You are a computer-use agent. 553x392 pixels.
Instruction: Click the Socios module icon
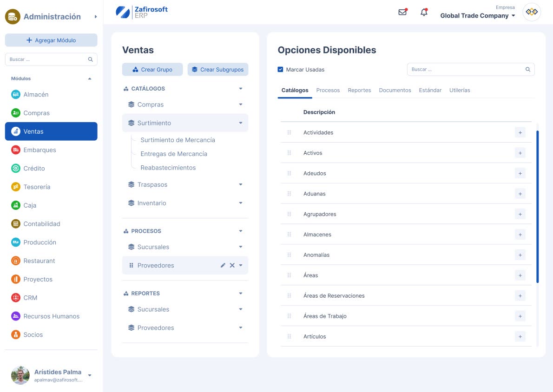coord(15,334)
